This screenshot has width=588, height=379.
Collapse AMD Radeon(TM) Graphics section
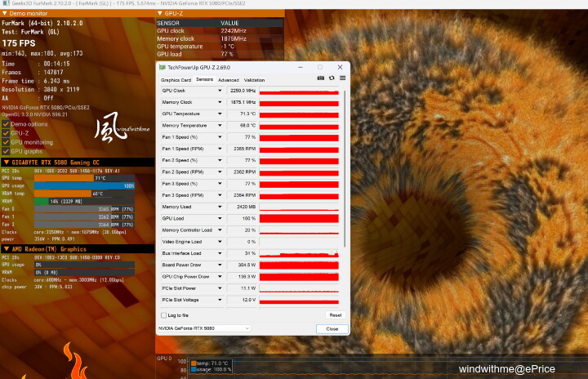7,249
